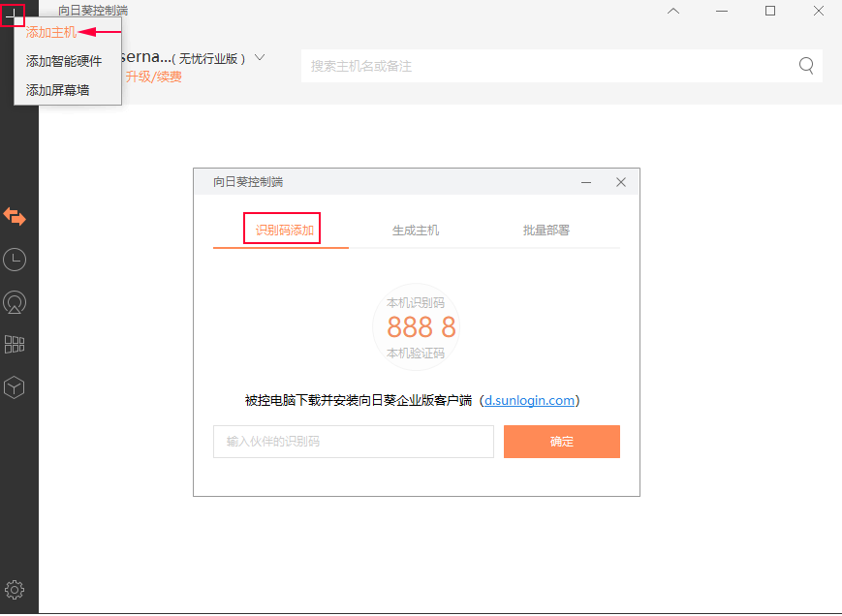Screen dimensions: 842x616
Task: Click the 888 8 identification code
Action: [421, 326]
